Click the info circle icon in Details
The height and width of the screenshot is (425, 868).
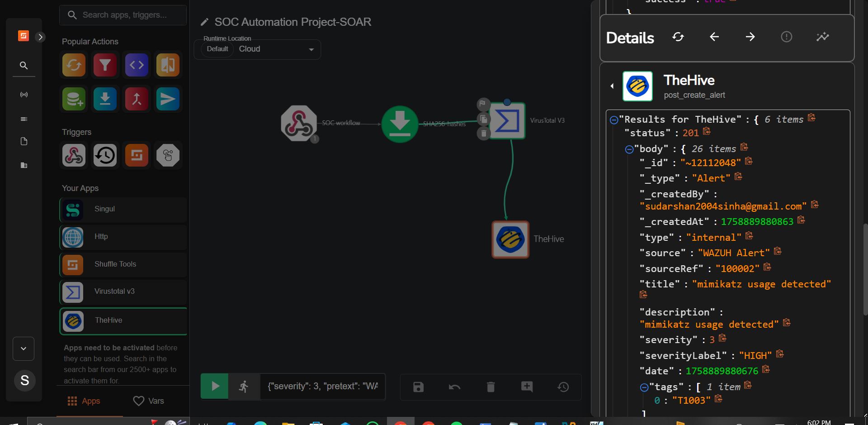pos(787,37)
